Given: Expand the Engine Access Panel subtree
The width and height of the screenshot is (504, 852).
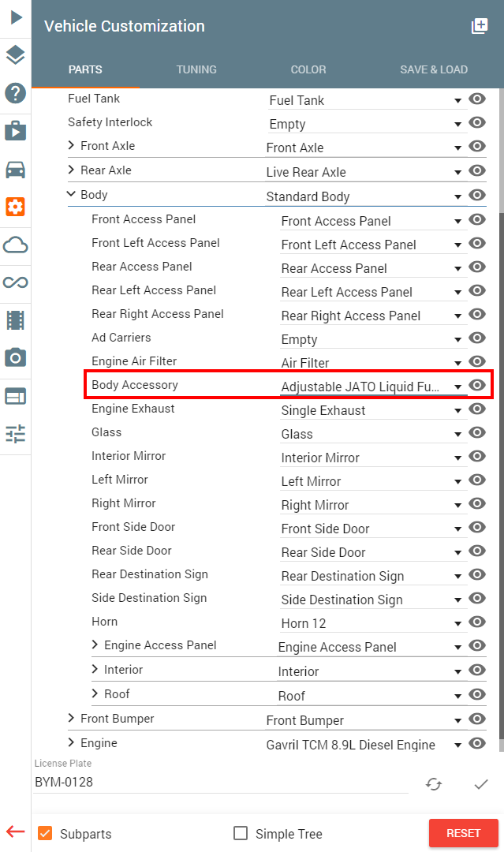Looking at the screenshot, I should [x=95, y=645].
